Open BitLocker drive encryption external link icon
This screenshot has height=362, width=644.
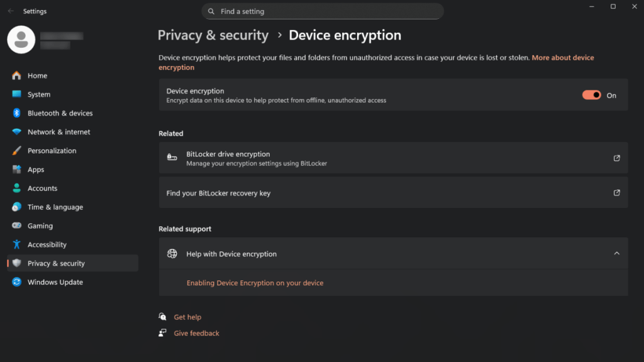(x=616, y=158)
